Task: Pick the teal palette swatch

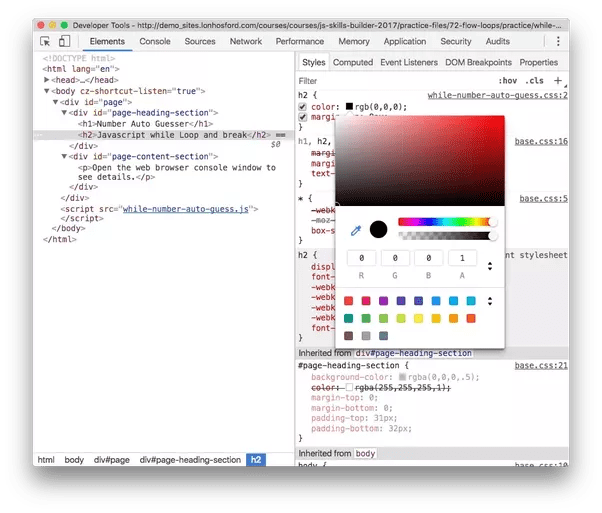Action: pos(349,318)
